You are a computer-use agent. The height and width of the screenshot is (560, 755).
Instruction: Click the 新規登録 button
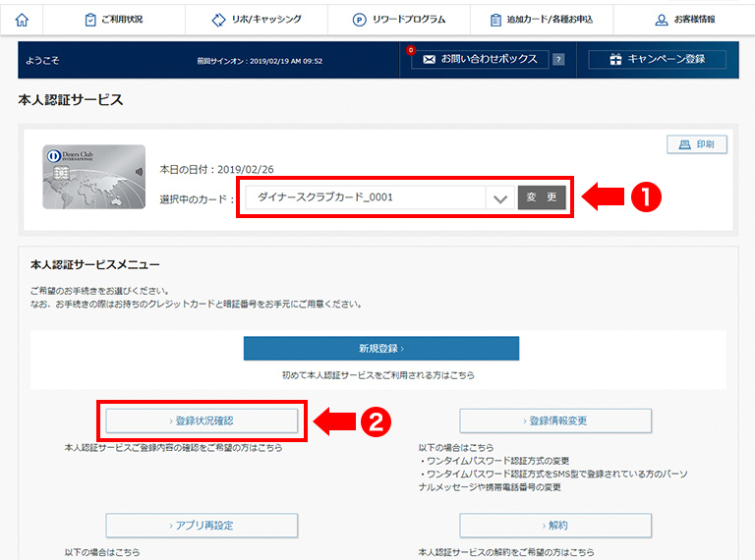click(380, 348)
